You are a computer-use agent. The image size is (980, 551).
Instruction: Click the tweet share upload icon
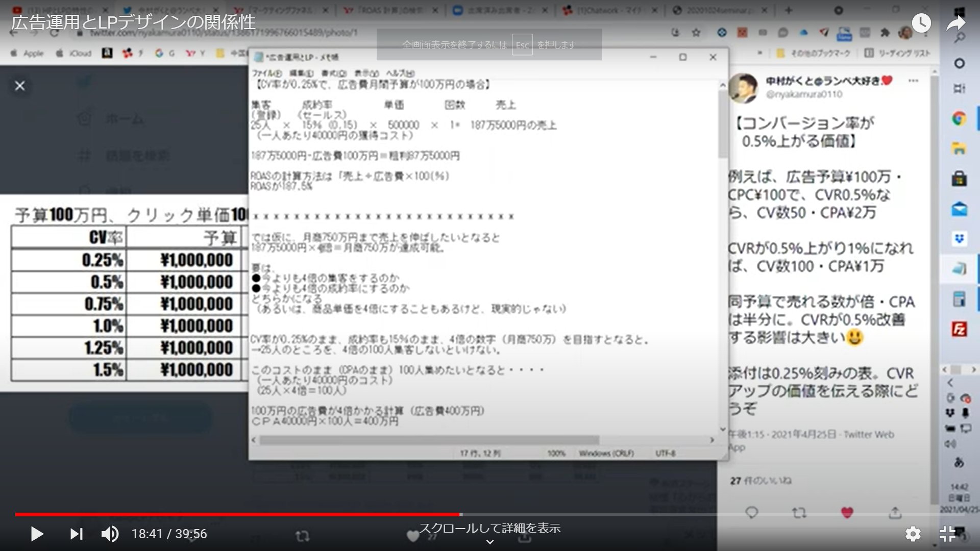click(x=895, y=512)
